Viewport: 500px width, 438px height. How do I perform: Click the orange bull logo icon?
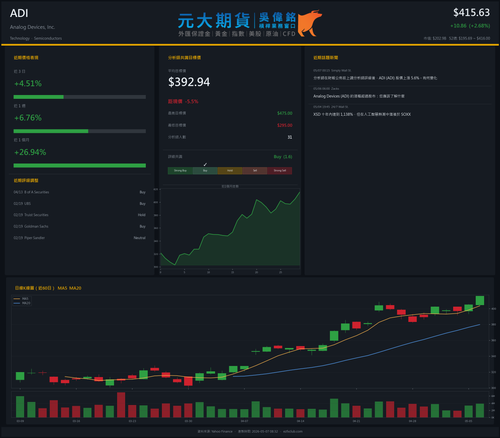pyautogui.click(x=309, y=23)
